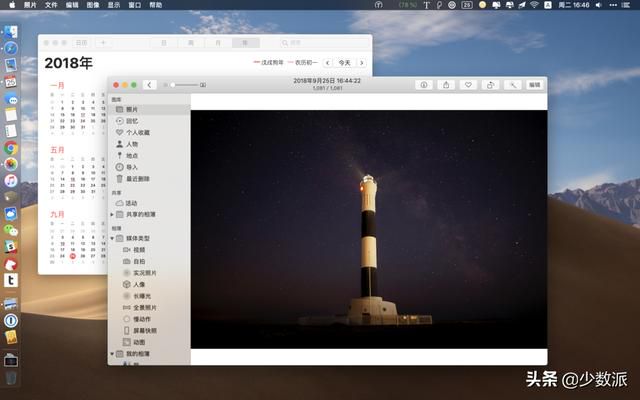Click the auto-enhance magic wand icon

tap(513, 85)
